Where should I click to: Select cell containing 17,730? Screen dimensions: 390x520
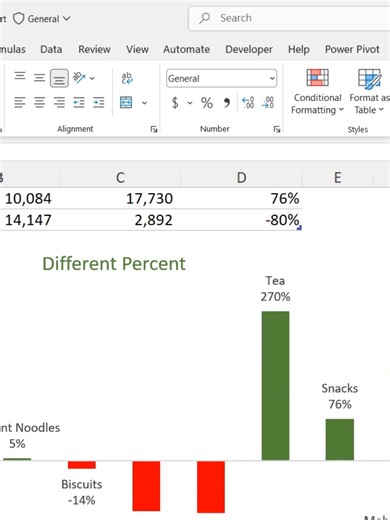coord(120,198)
